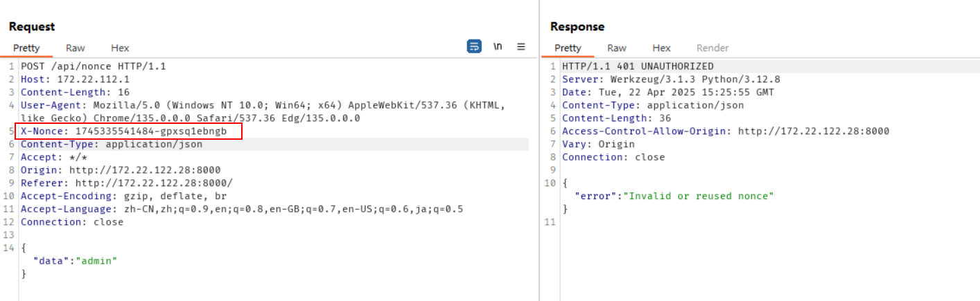Screen dimensions: 980x301
Task: Click the response Content-Type: application/json line
Action: point(653,105)
